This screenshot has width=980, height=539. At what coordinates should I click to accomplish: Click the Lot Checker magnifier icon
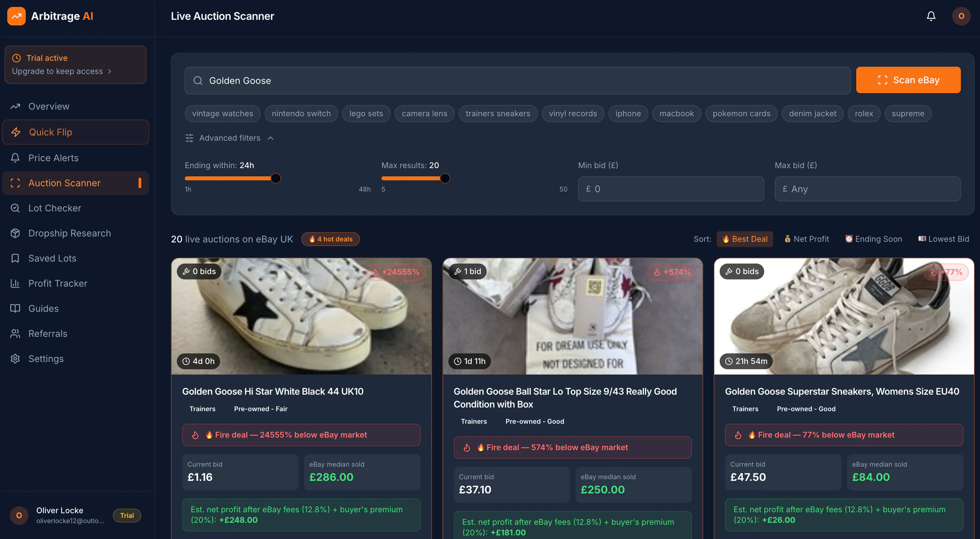pyautogui.click(x=15, y=208)
